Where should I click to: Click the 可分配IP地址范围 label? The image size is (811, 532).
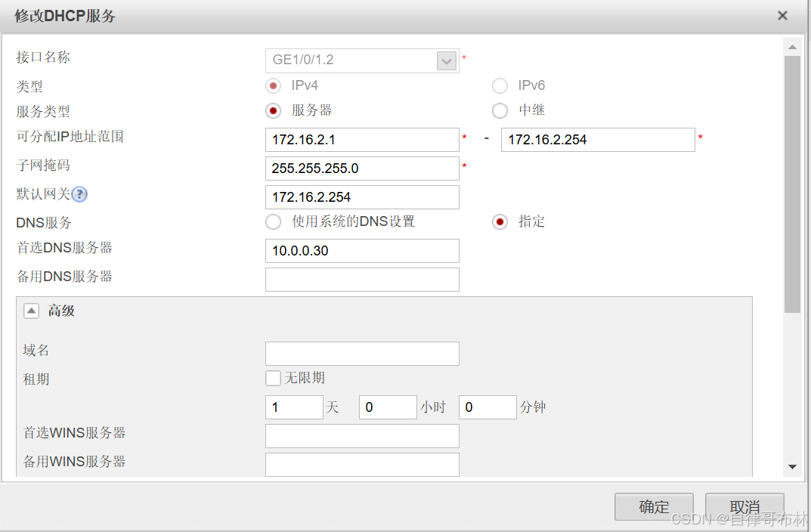click(70, 137)
